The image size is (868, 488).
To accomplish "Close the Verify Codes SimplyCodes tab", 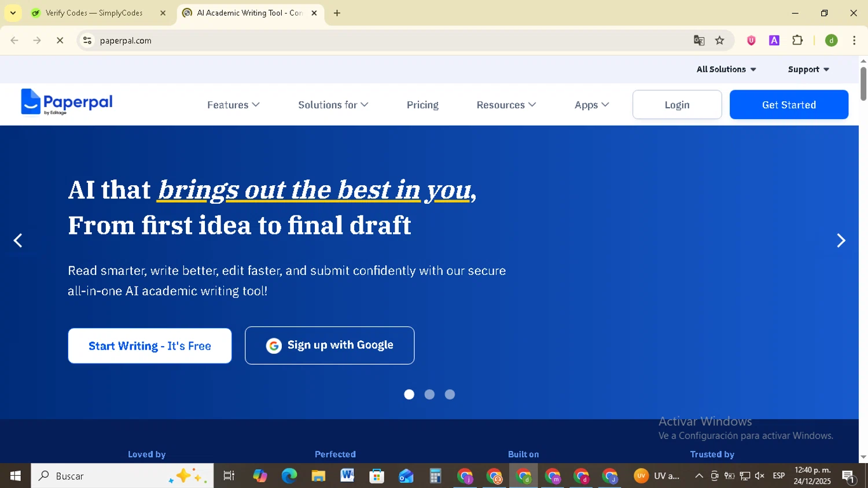I will pyautogui.click(x=163, y=13).
